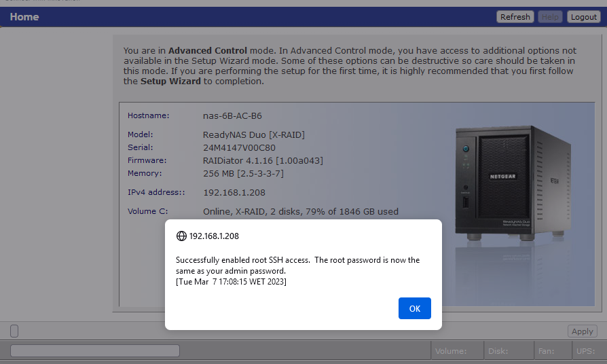Click the memory value 256 MB
607x364 pixels.
pos(243,173)
